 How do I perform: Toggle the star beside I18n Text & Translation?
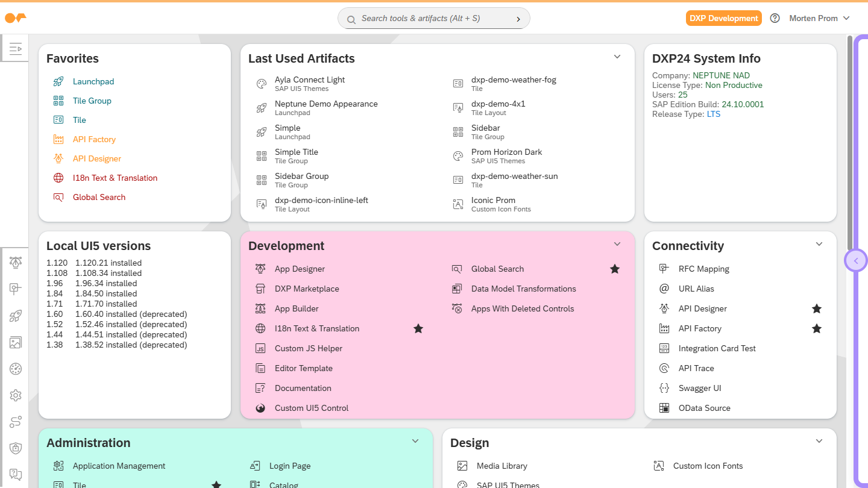(x=418, y=328)
